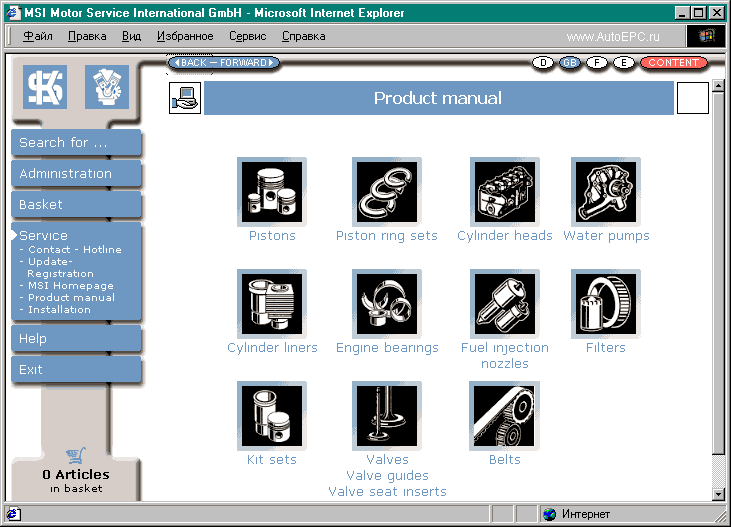Open the Правка menu
Image resolution: width=731 pixels, height=527 pixels.
(x=87, y=36)
